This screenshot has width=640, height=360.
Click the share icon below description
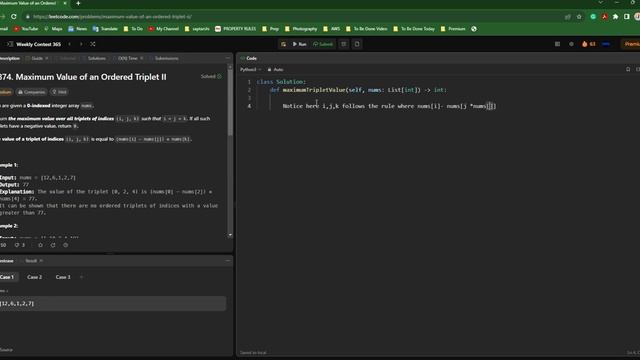53,245
